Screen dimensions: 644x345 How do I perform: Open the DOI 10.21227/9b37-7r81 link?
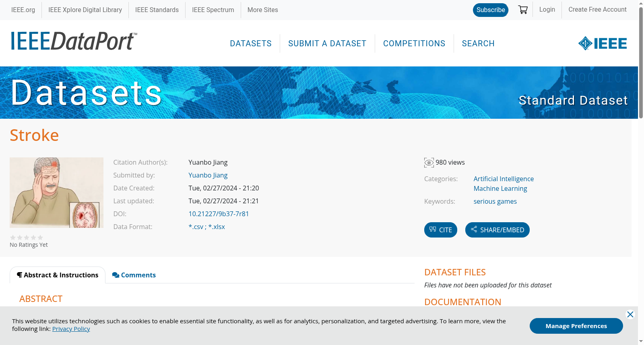219,214
